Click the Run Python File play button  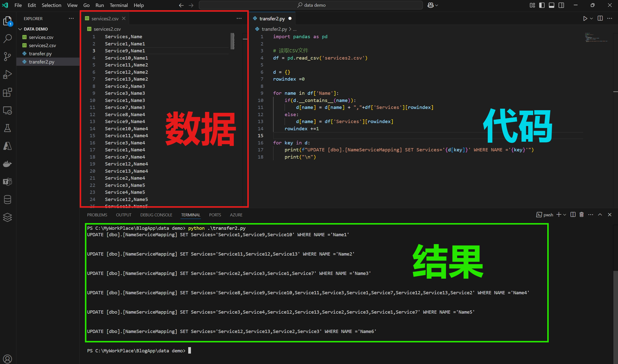point(585,19)
